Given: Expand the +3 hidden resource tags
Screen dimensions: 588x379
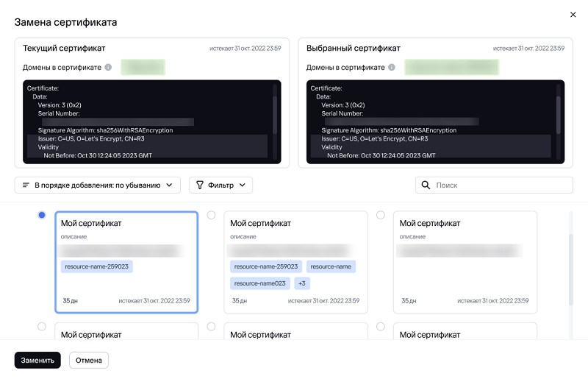Looking at the screenshot, I should click(x=302, y=283).
